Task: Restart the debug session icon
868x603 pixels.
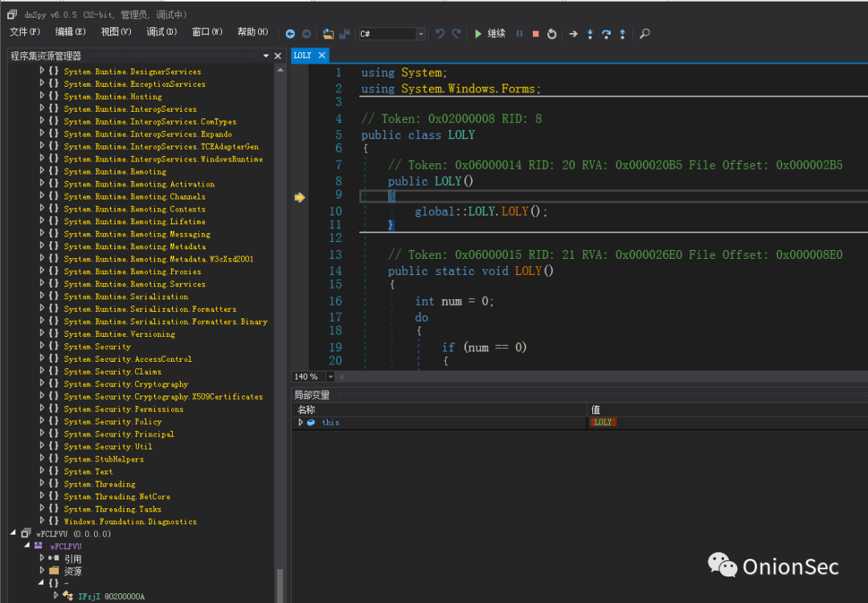Action: click(x=551, y=34)
